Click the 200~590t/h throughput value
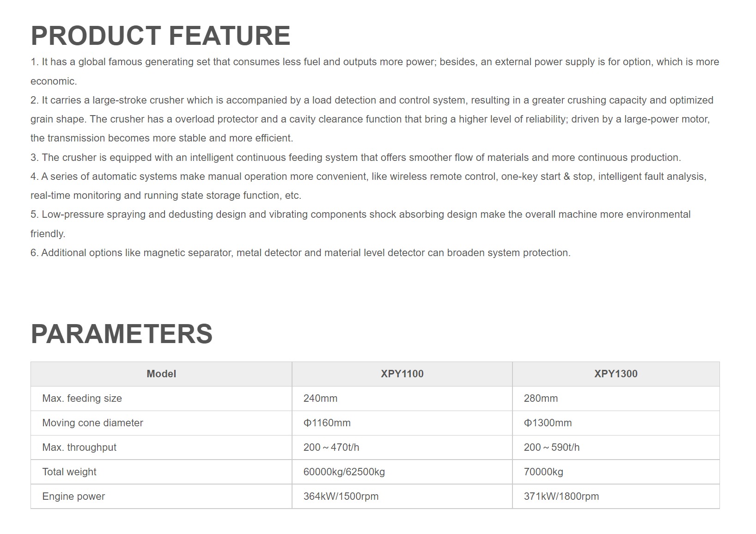 tap(552, 448)
